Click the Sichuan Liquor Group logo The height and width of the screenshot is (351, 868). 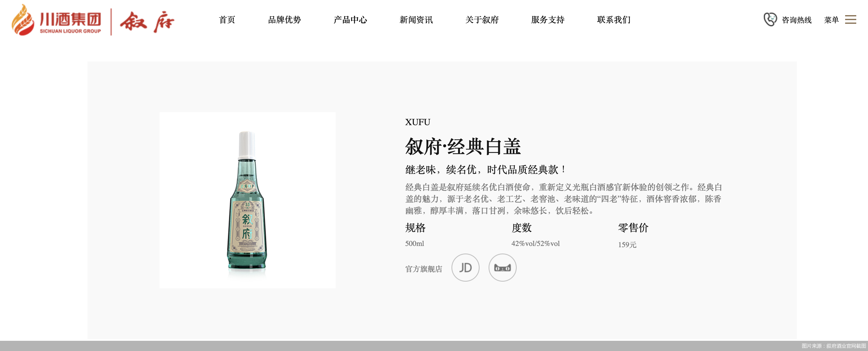tap(56, 19)
